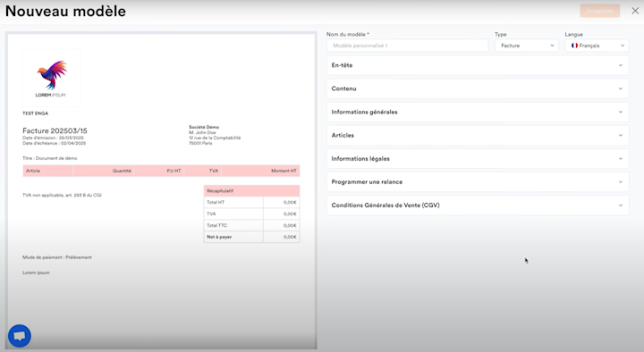Open the Langue dropdown showing Français

coord(597,46)
